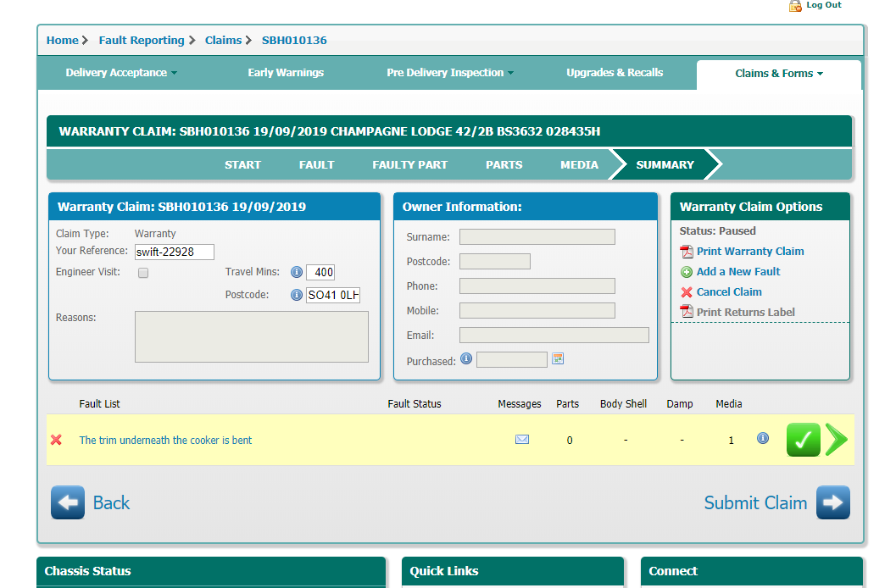Click the Travel Mins info icon

click(x=297, y=272)
